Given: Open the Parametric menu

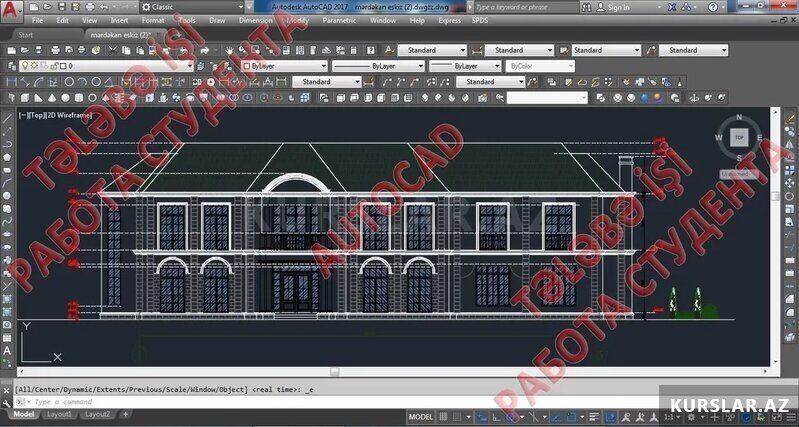Looking at the screenshot, I should pyautogui.click(x=341, y=20).
